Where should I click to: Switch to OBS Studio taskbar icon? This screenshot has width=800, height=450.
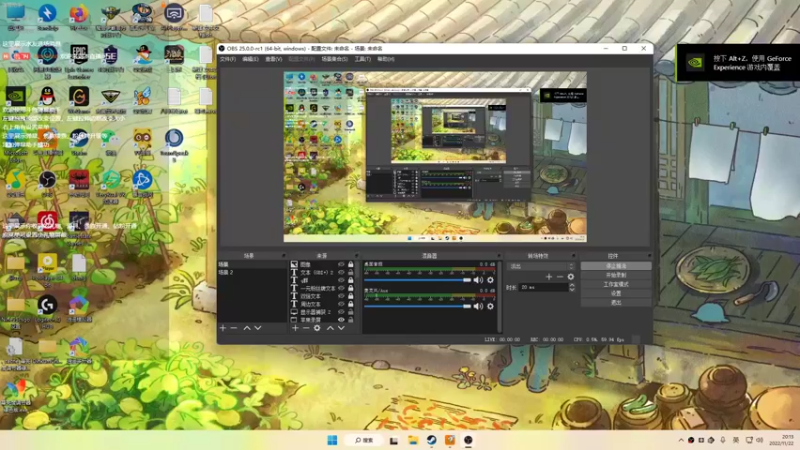click(x=468, y=440)
